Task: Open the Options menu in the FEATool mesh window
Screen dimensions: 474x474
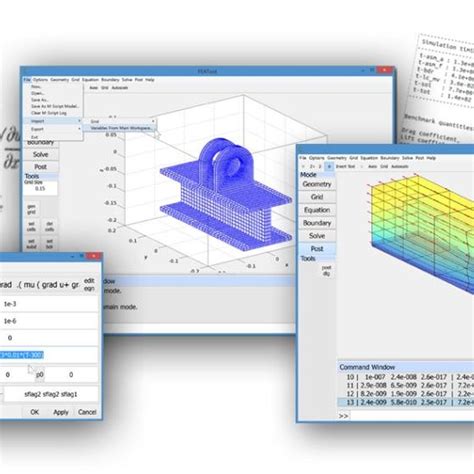Action: tap(40, 80)
